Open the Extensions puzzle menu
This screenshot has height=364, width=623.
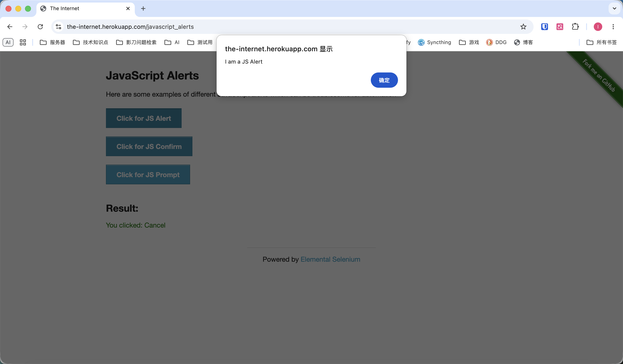(x=575, y=27)
